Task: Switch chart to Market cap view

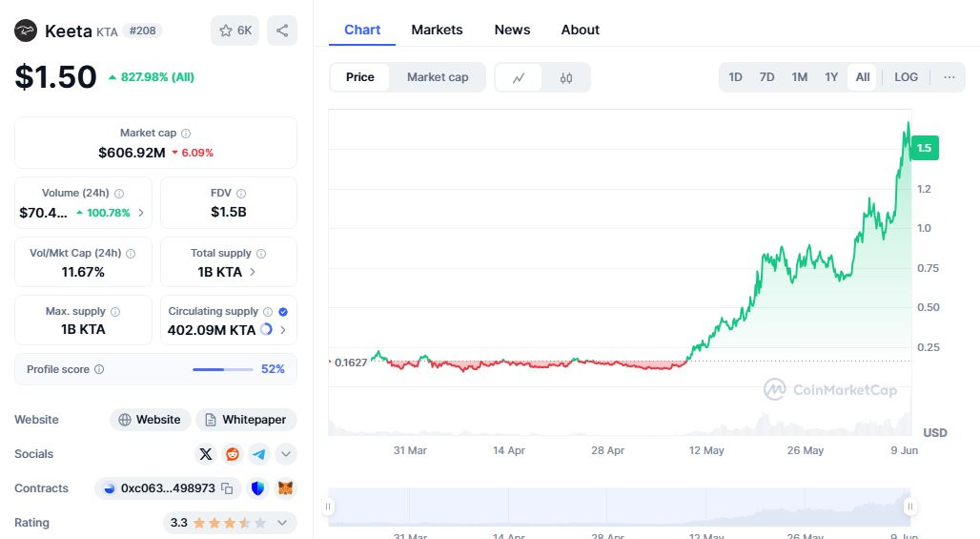Action: click(x=438, y=77)
